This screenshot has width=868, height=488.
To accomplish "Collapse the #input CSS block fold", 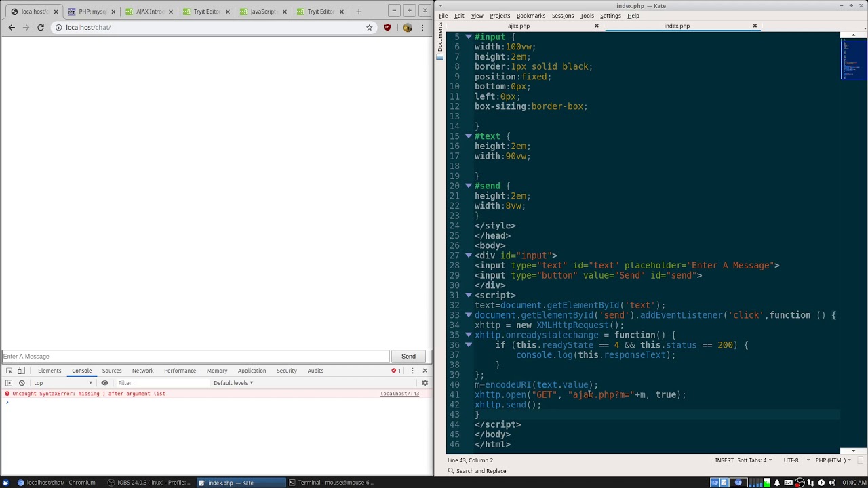I will [x=468, y=37].
